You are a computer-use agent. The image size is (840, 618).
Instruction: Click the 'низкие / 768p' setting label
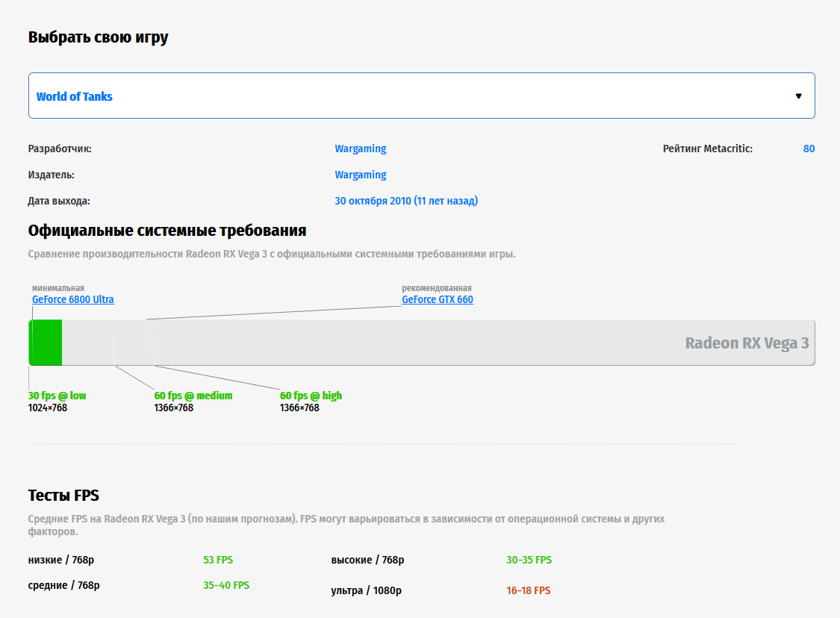click(61, 561)
